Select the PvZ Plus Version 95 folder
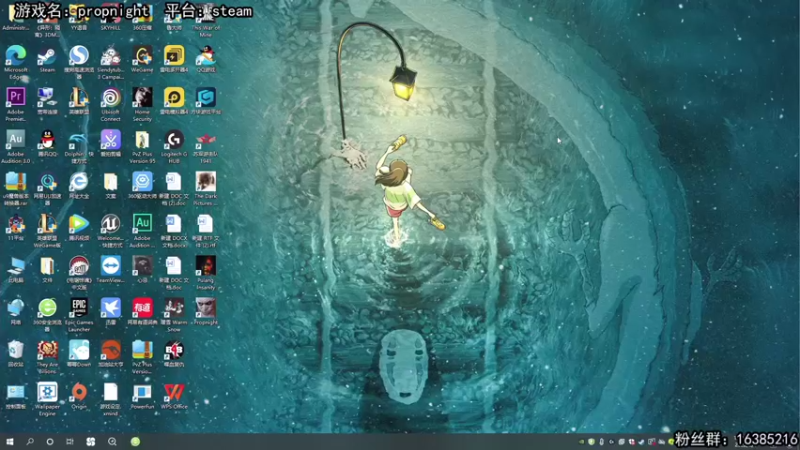Viewport: 800px width, 450px height. click(142, 140)
